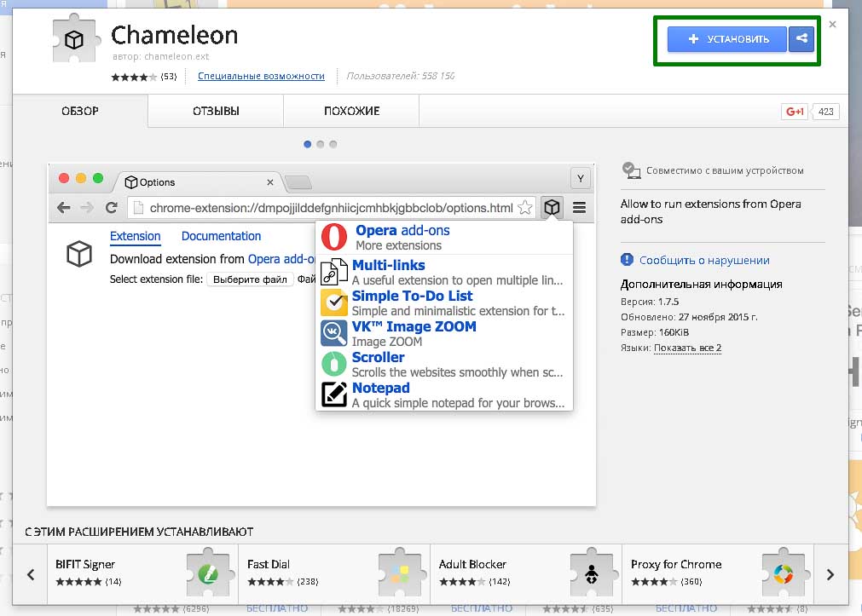Click the chrome-extension address bar in the screenshot

click(x=332, y=208)
